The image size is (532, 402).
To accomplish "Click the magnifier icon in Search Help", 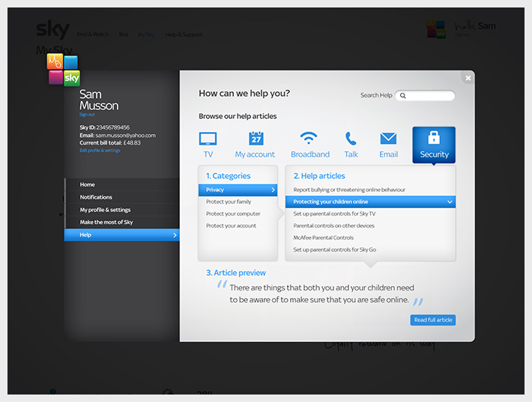I will [x=402, y=96].
